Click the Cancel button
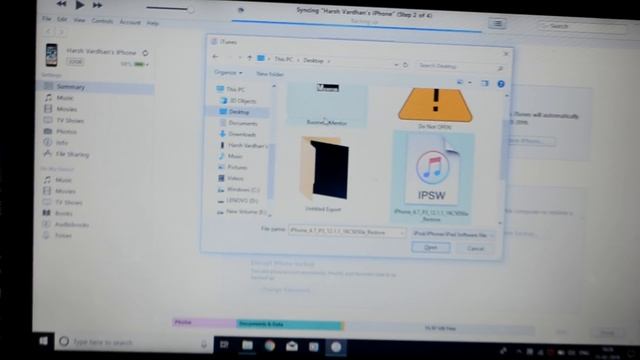 coord(475,249)
